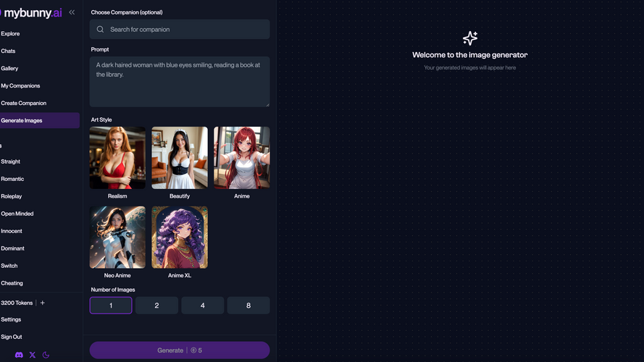Set number of images to 8

(x=248, y=306)
